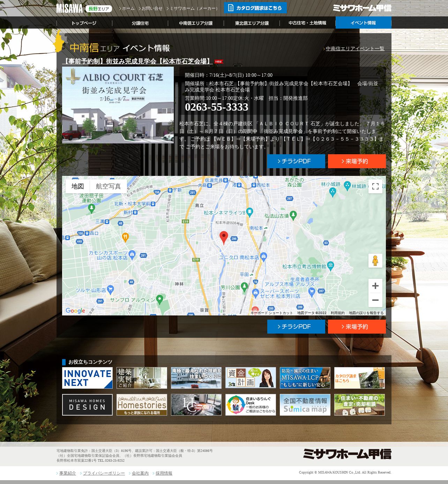Open ミサワホーム（メーカー） header link

[195, 8]
